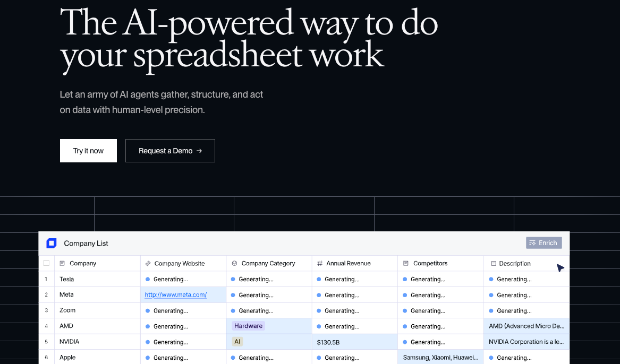620x364 pixels.
Task: Click the Competitors column header
Action: coord(440,263)
